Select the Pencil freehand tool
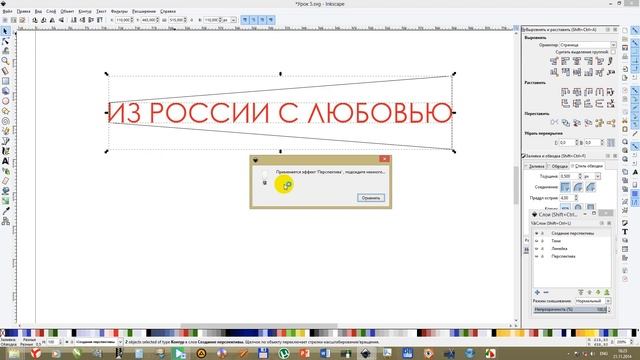640x360 pixels. [5, 131]
